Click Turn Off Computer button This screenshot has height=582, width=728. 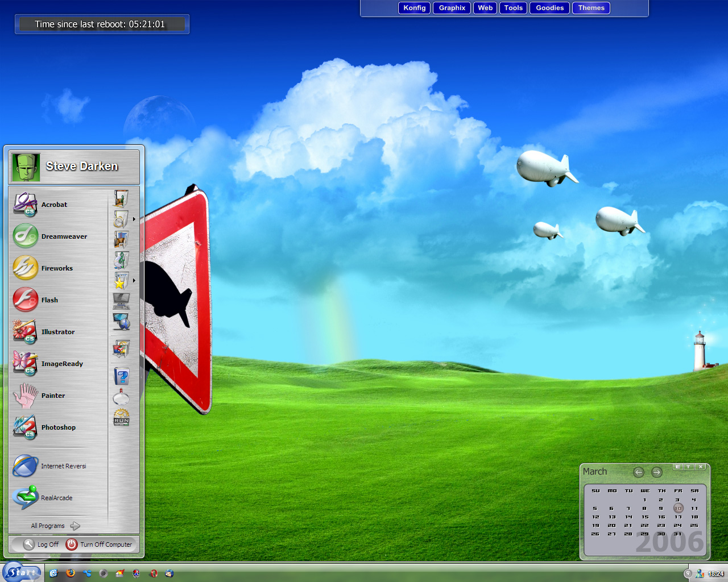tap(100, 544)
